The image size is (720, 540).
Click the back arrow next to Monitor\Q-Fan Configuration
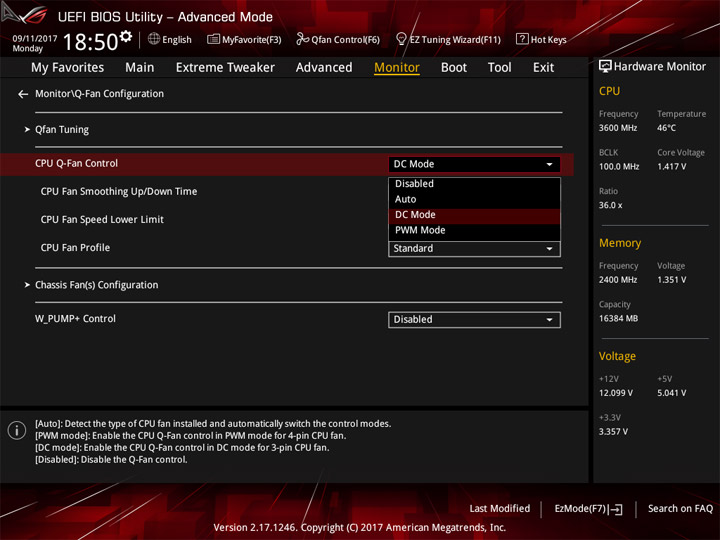(23, 94)
